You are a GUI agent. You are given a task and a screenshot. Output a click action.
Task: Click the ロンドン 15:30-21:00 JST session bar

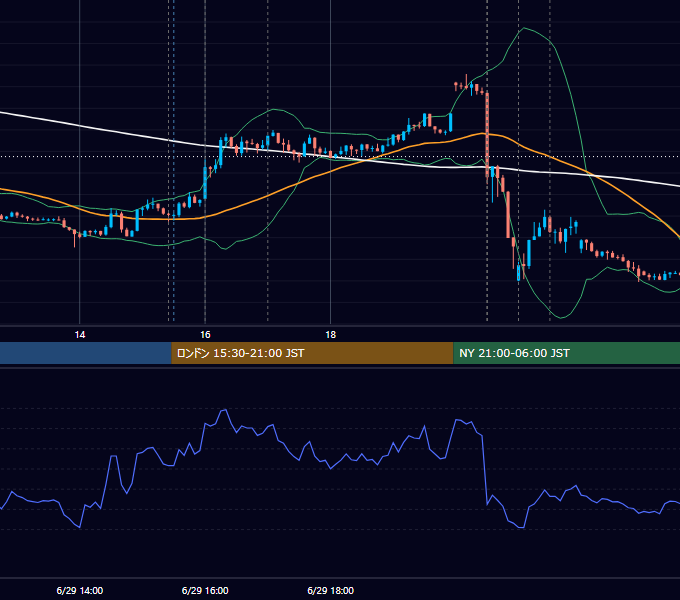point(312,353)
